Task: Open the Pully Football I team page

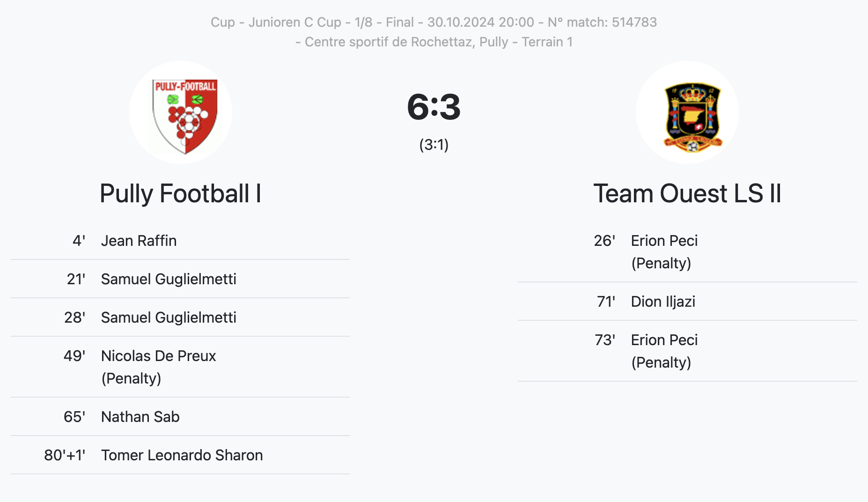Action: (x=181, y=193)
